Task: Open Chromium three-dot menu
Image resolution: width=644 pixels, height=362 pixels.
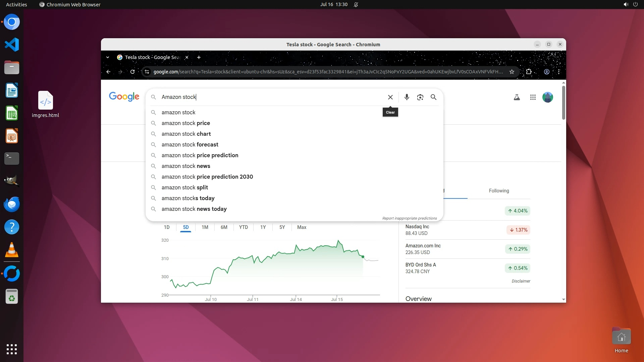Action: [559, 72]
